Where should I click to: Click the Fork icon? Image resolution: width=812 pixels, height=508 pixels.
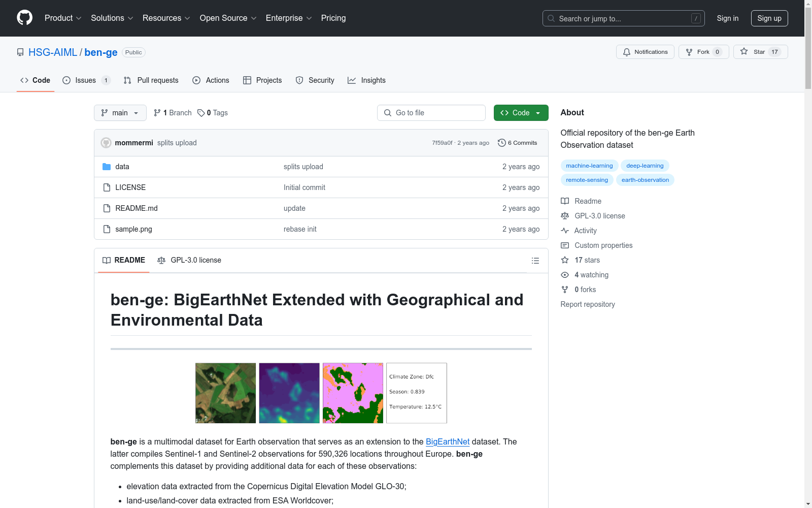[x=689, y=52]
